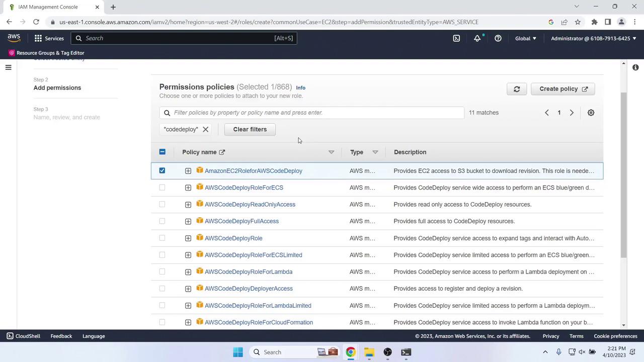Image resolution: width=644 pixels, height=362 pixels.
Task: Open table preferences gear icon
Action: point(591,113)
